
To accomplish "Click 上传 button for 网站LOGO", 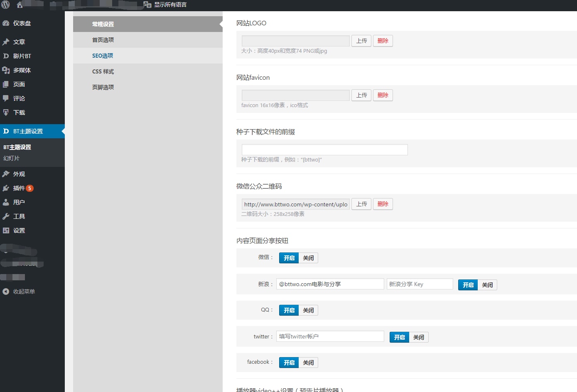I will pos(361,41).
